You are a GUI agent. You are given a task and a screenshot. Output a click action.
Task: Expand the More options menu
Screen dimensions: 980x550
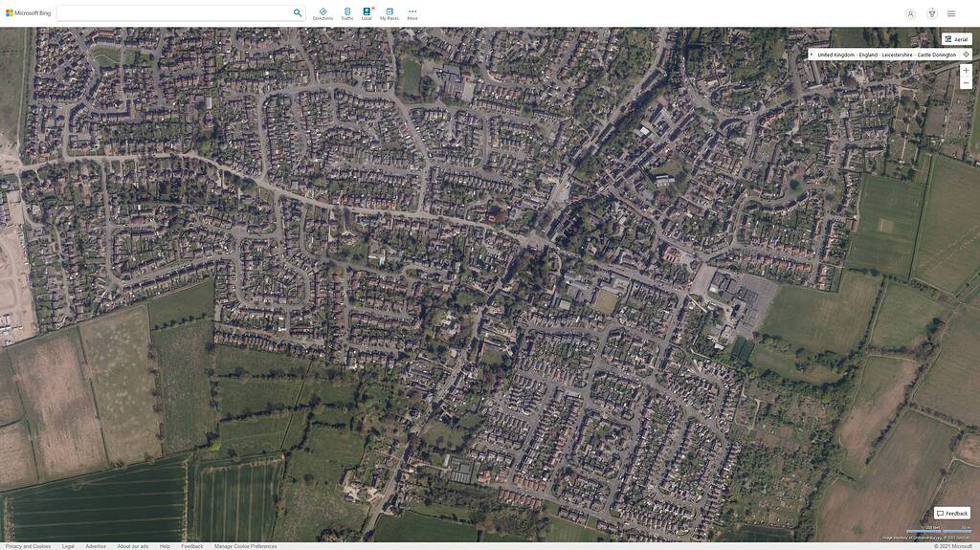pos(412,13)
